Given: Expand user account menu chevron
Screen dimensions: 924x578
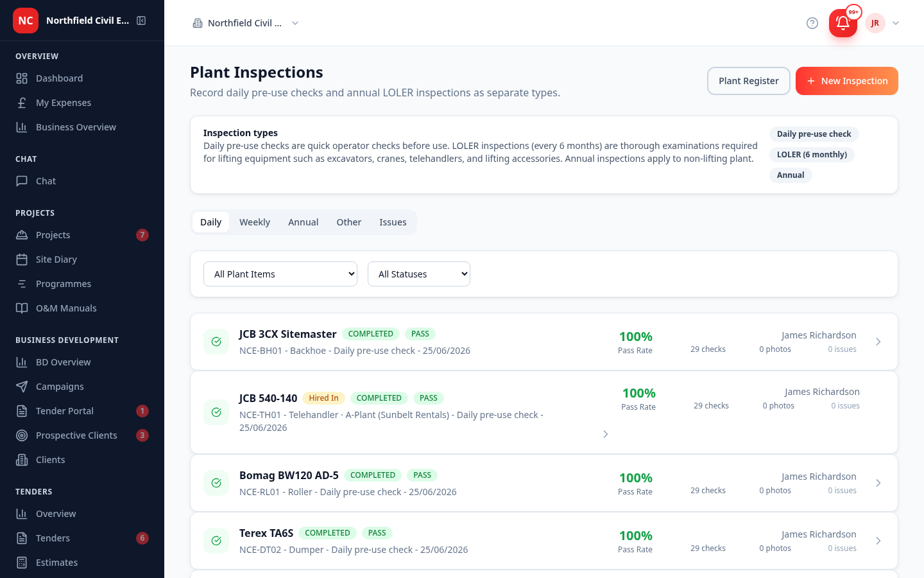Looking at the screenshot, I should coord(896,23).
